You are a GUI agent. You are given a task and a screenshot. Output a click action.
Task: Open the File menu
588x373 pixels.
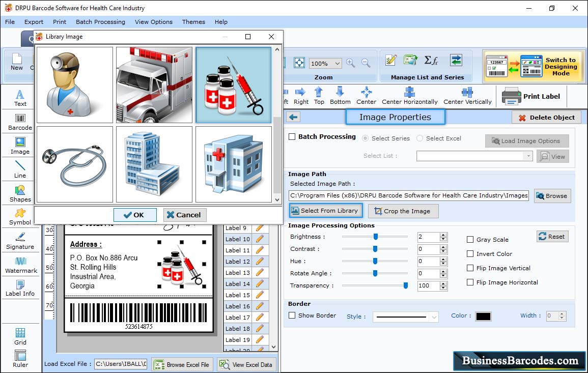coord(10,22)
